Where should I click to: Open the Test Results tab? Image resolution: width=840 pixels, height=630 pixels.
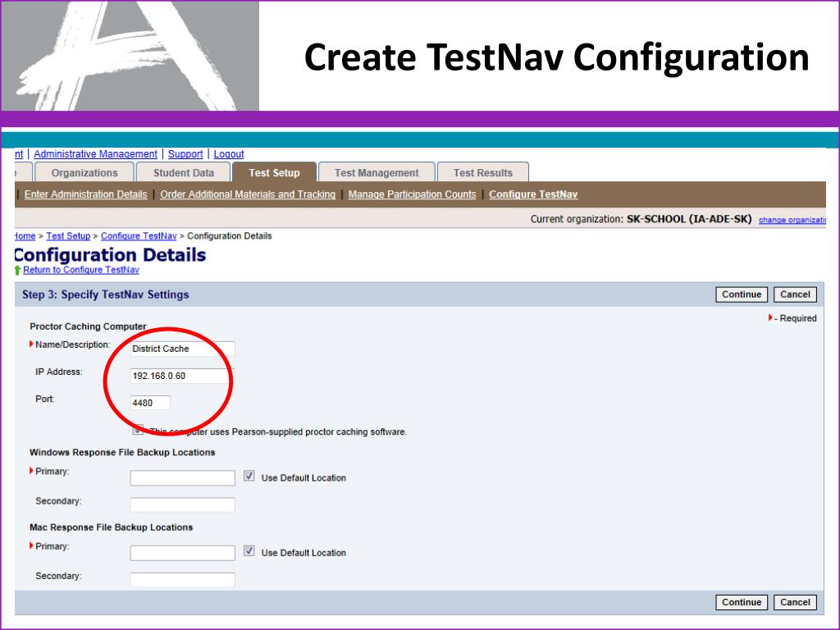[482, 172]
